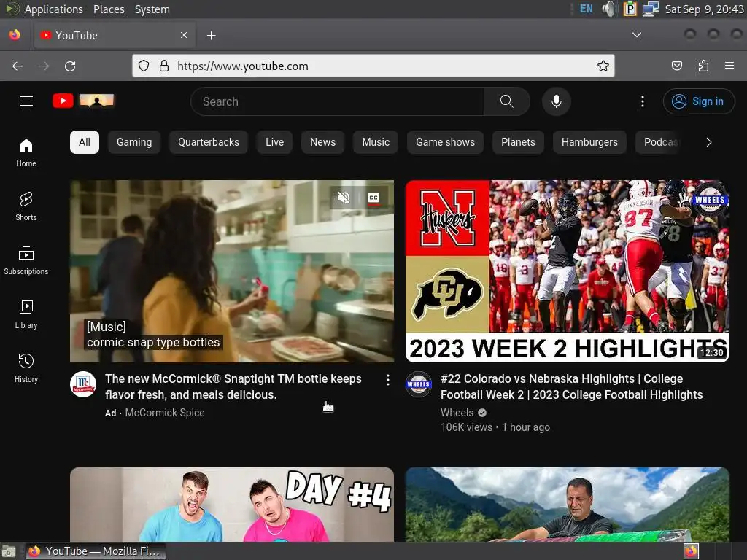Select the Live chip
The height and width of the screenshot is (560, 747).
coord(274,142)
